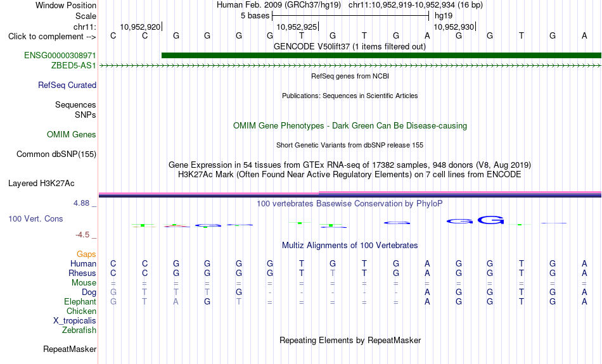The image size is (602, 364).
Task: Click H3K27Ac Mark ENCODE track title
Action: click(350, 175)
